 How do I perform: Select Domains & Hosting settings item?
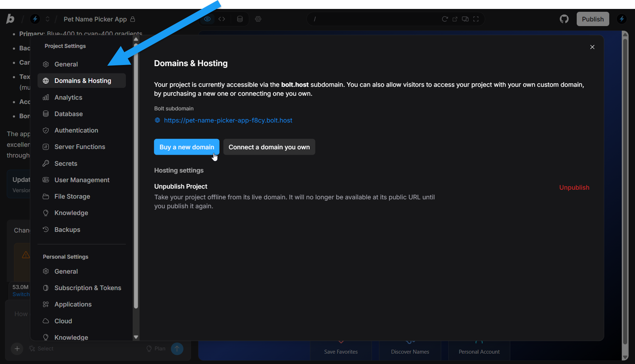coord(82,81)
